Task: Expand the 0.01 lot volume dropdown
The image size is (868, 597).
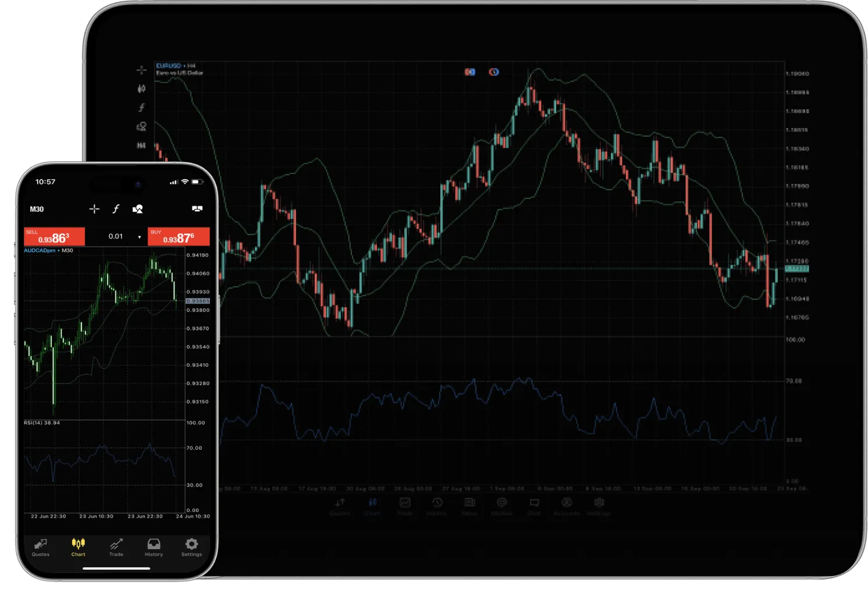Action: (x=139, y=237)
